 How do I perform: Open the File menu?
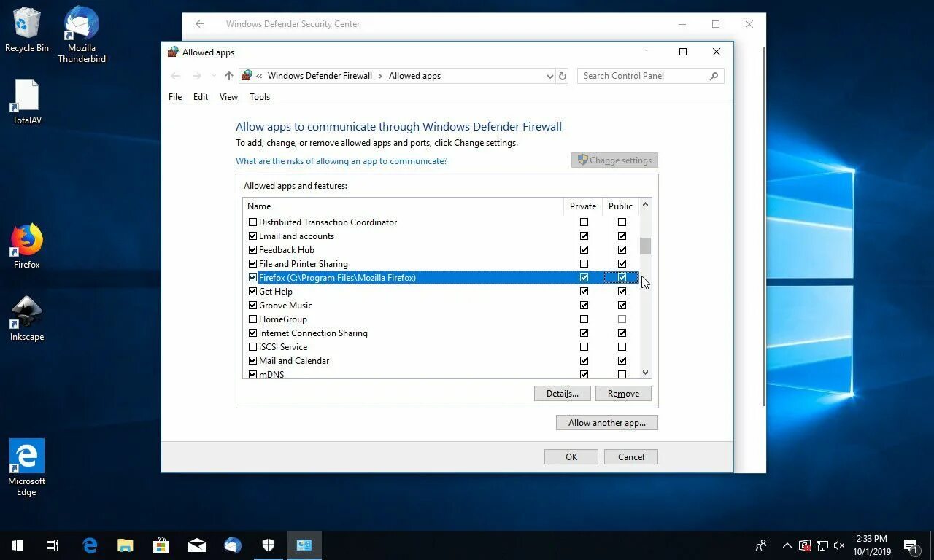[x=175, y=97]
